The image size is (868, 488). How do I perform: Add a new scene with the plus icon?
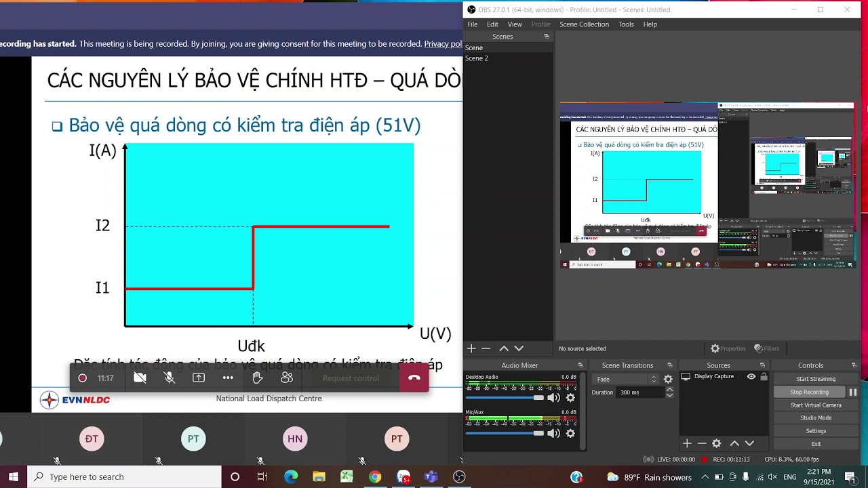click(x=472, y=348)
